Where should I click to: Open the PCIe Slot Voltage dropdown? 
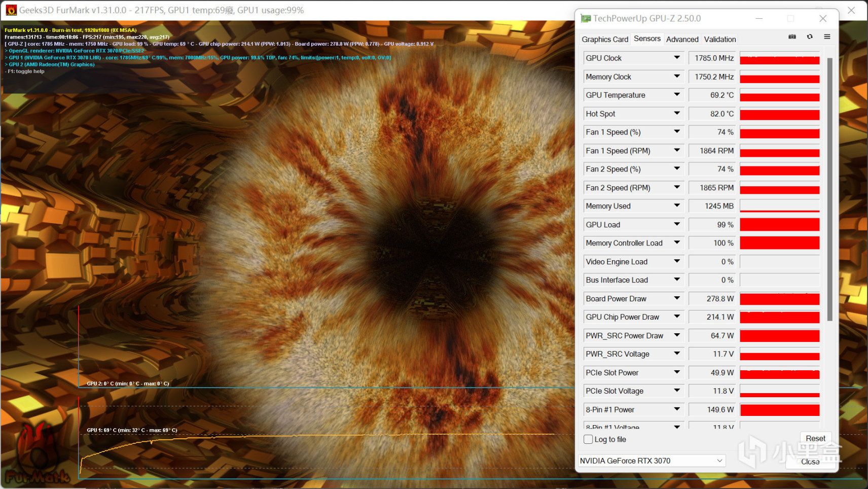click(677, 391)
